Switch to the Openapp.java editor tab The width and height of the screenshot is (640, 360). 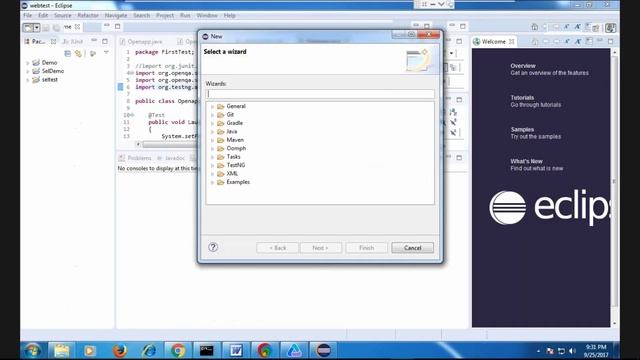[142, 42]
